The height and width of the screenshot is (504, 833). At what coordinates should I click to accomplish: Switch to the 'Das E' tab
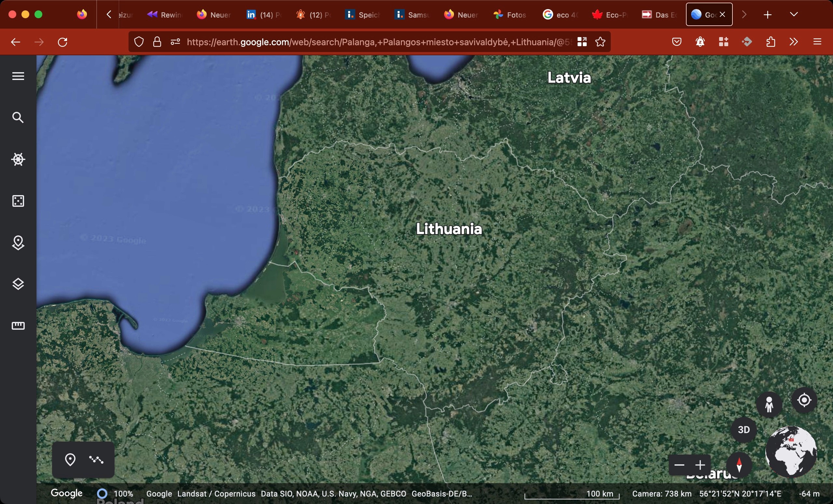tap(659, 15)
